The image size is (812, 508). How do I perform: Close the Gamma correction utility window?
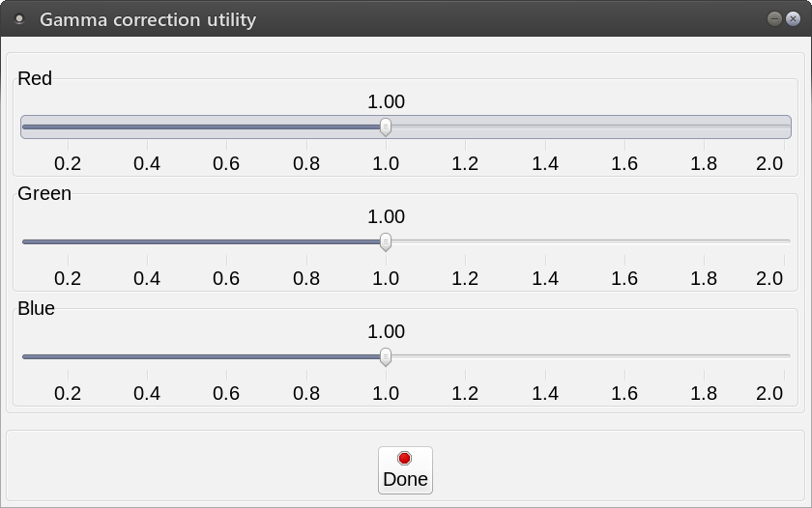pos(793,18)
